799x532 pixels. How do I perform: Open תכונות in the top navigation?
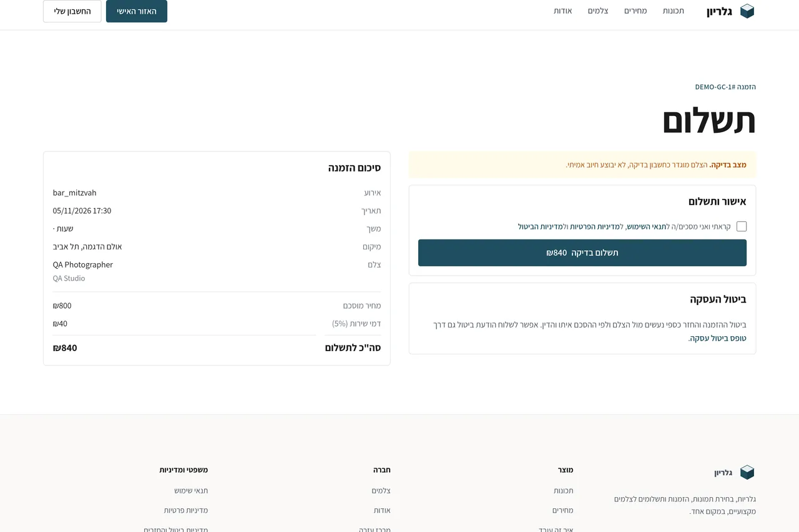(x=674, y=11)
